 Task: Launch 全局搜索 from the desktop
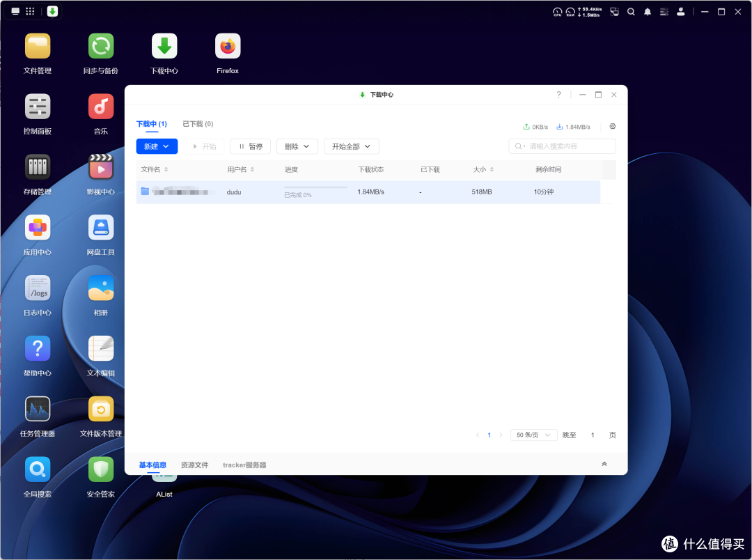click(x=38, y=469)
